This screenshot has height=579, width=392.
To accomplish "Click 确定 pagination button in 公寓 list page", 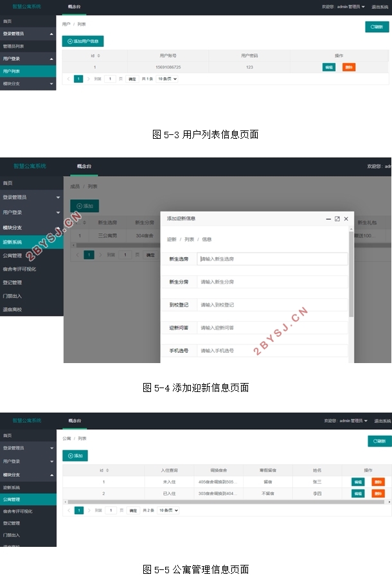I will pos(133,511).
